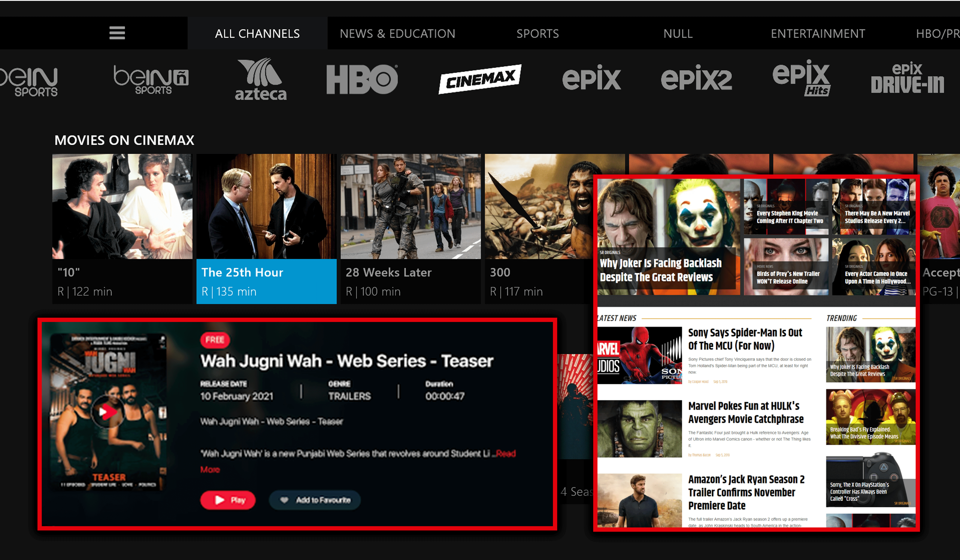The width and height of the screenshot is (960, 560).
Task: Click the LATEST NEWS section heading
Action: point(617,318)
